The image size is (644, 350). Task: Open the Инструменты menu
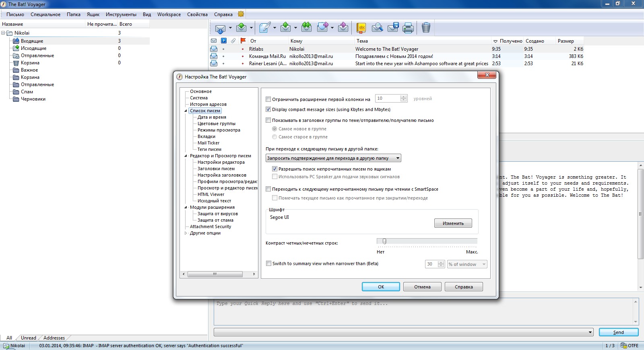coord(121,14)
